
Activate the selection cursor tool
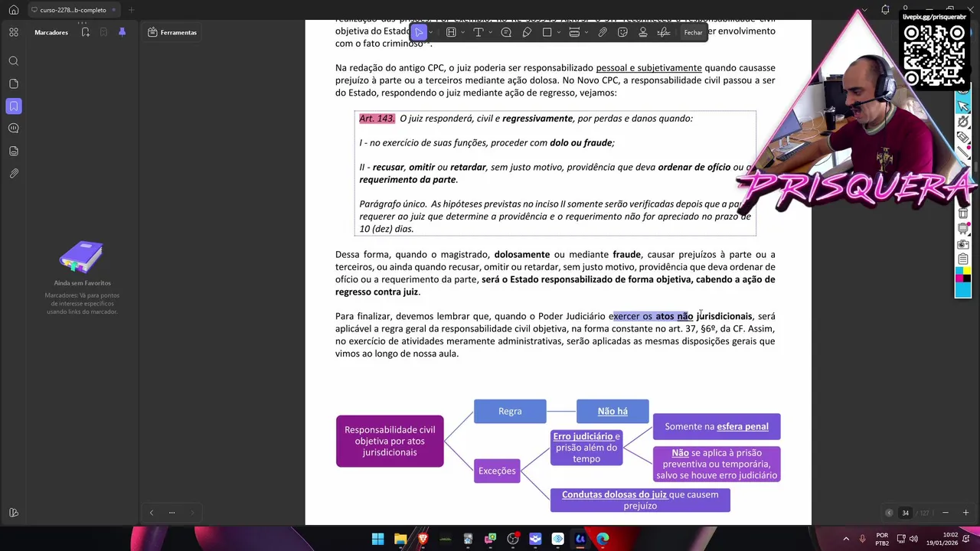(419, 32)
